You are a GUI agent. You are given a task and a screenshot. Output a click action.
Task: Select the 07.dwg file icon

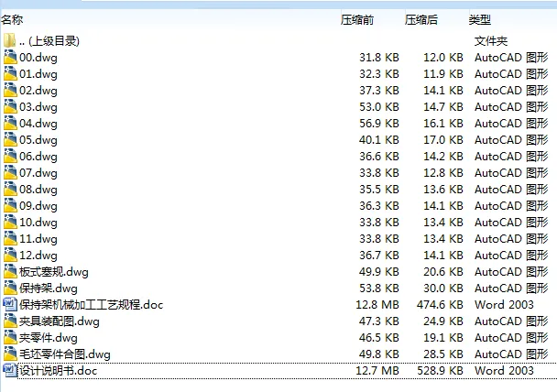(x=10, y=173)
